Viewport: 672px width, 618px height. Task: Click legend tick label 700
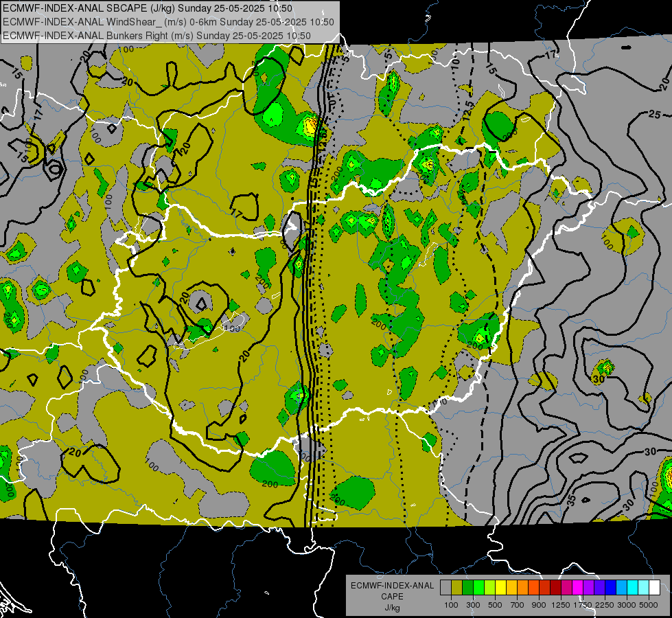(x=517, y=605)
